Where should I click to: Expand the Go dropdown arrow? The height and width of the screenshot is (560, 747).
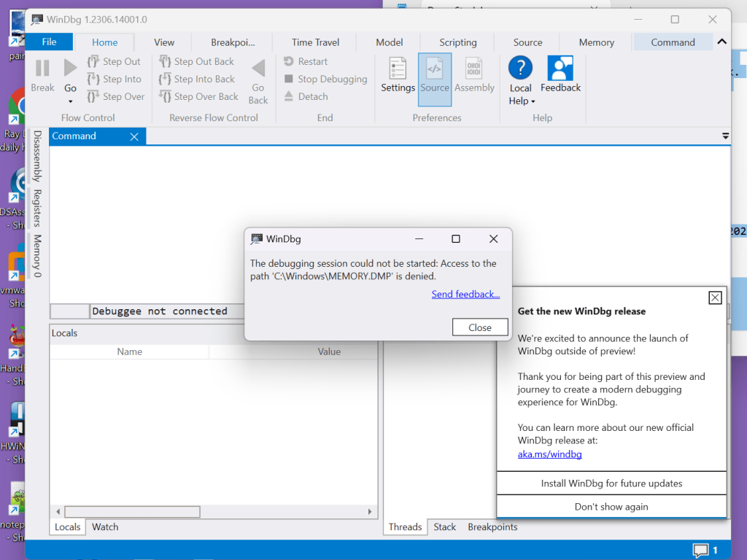(x=71, y=101)
